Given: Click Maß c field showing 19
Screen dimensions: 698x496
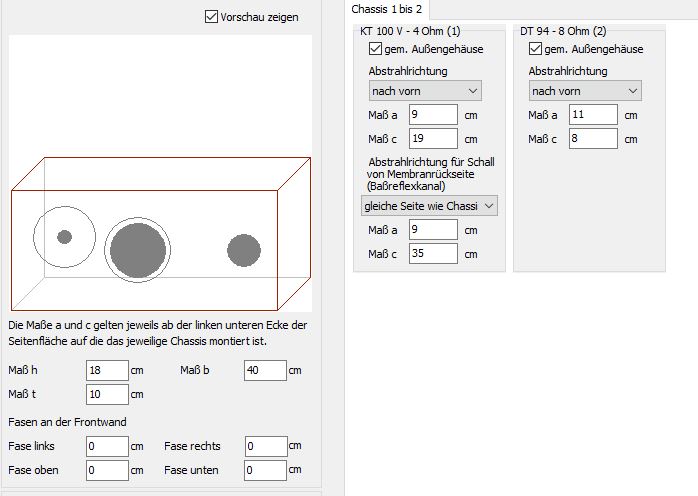Looking at the screenshot, I should (x=433, y=138).
